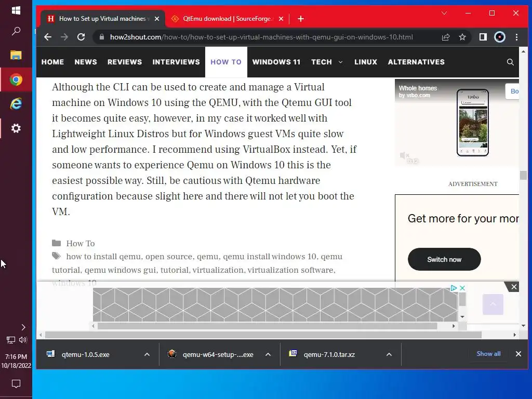Click the network tray icon
Viewport: 532px width, 399px height.
(11, 340)
